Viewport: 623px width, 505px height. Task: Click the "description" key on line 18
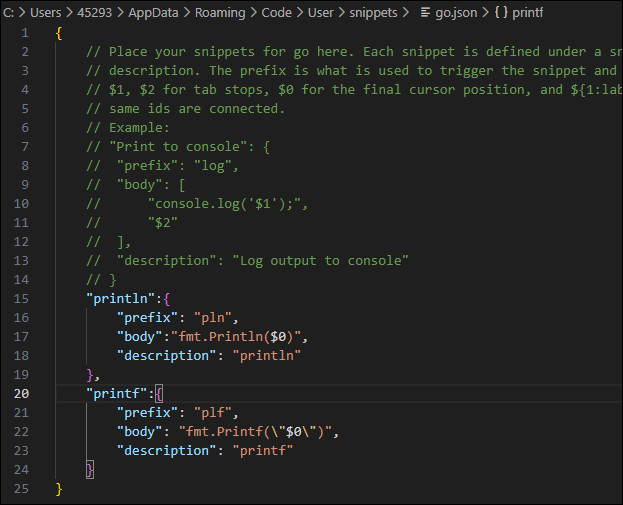click(166, 356)
